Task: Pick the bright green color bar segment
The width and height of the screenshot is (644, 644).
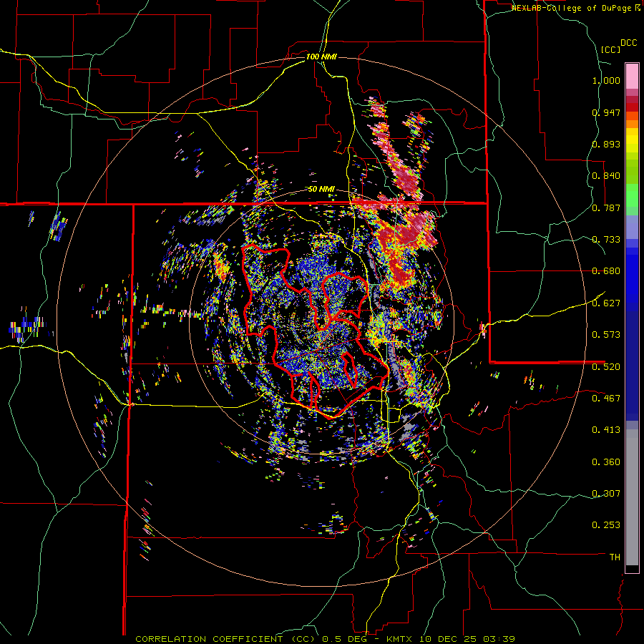Action: pos(632,195)
